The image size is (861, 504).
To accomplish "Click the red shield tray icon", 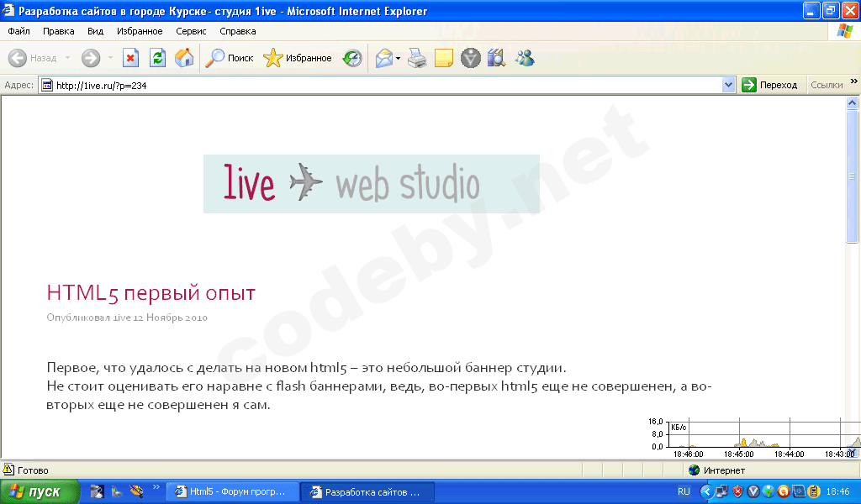I will (737, 491).
